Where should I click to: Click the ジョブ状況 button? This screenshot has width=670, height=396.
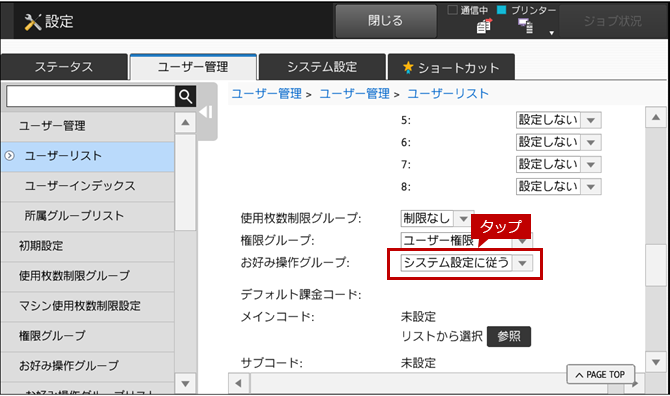[613, 21]
